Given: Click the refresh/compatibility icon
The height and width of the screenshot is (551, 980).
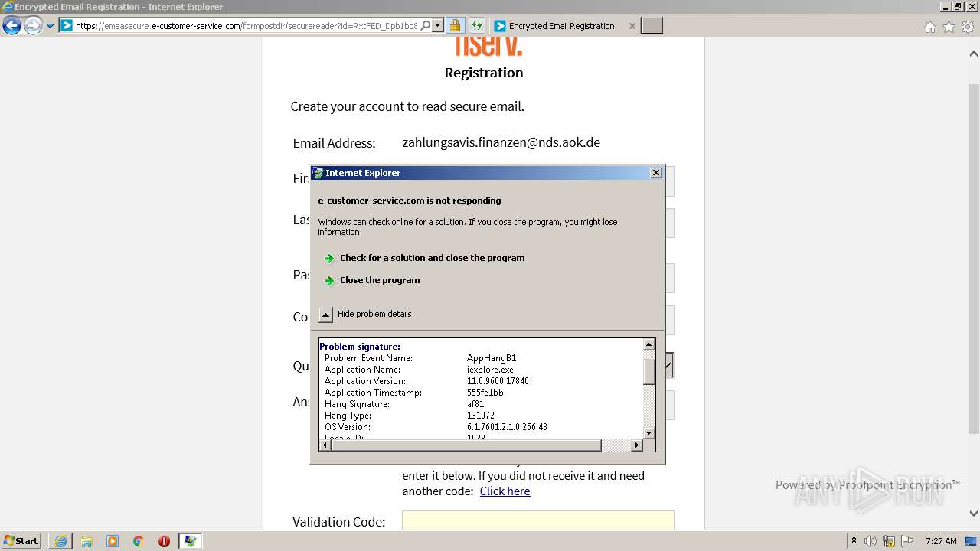Looking at the screenshot, I should pyautogui.click(x=477, y=26).
